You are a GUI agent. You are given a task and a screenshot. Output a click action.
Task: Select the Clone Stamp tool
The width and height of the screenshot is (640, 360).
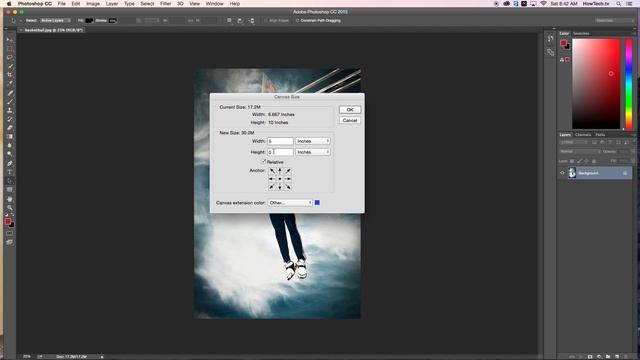[x=10, y=110]
